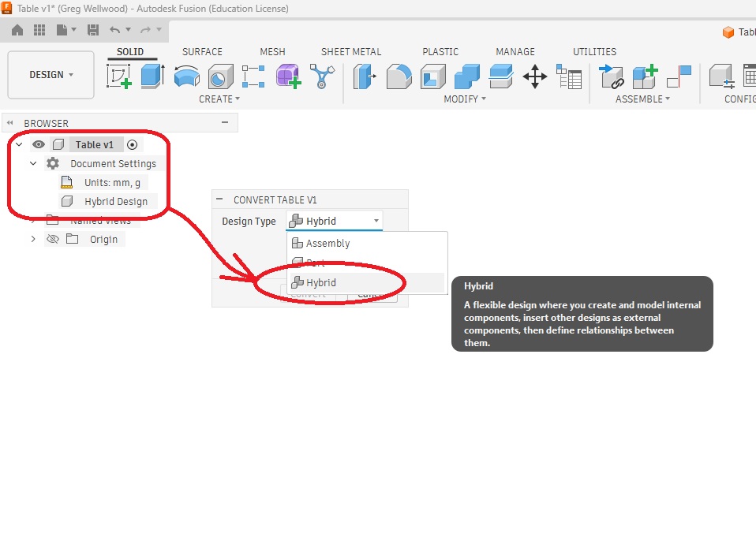Select the Automated Modeling tool
Viewport: 756px width, 548px height.
pyautogui.click(x=322, y=76)
